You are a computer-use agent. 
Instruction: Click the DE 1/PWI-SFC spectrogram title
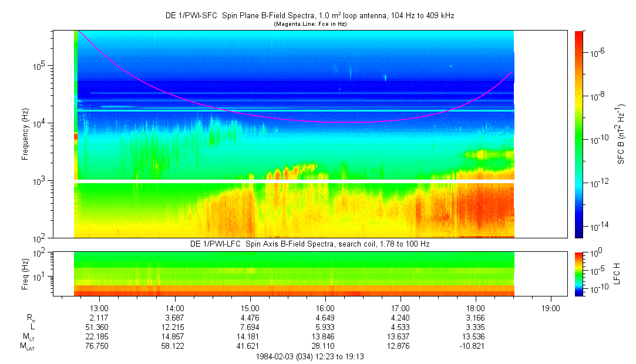[x=309, y=16]
